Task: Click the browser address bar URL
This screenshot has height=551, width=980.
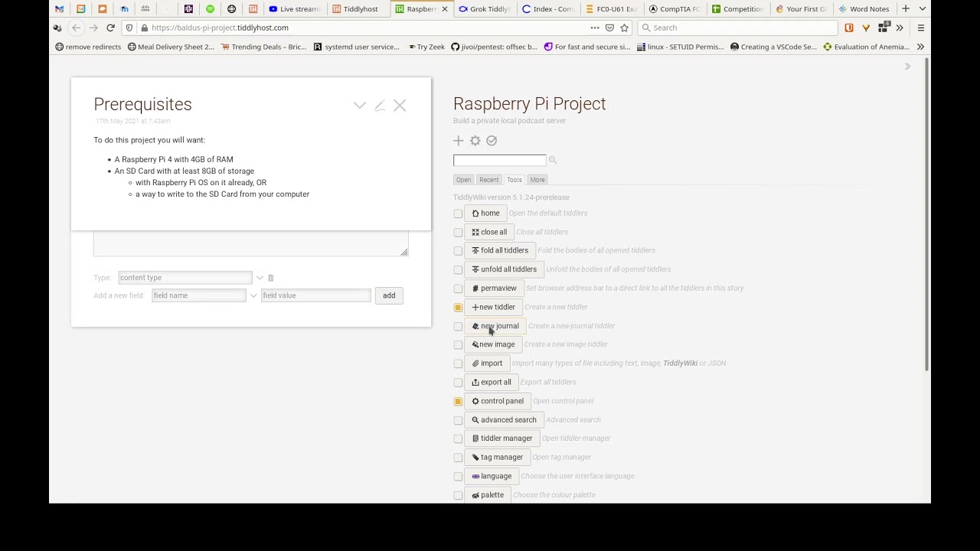Action: tap(220, 28)
